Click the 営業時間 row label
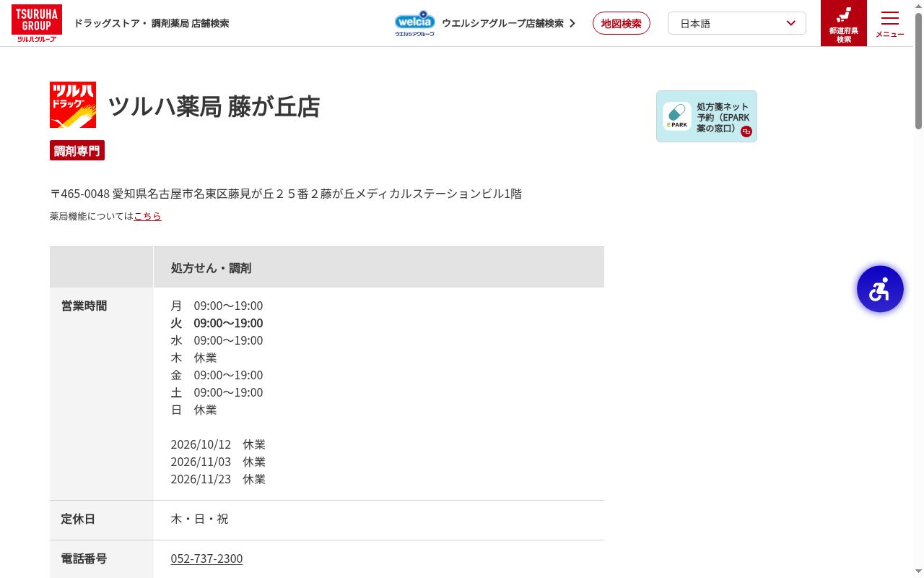924x578 pixels. [84, 306]
